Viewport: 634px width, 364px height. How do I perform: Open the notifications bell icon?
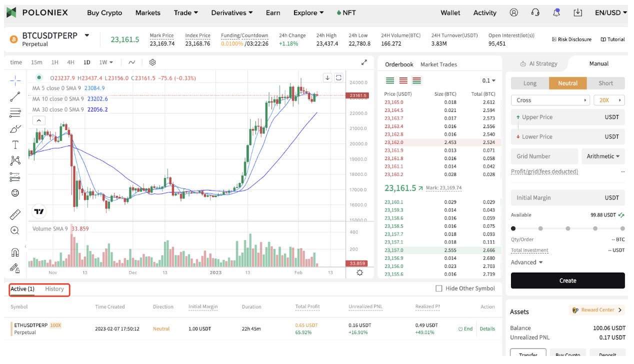pyautogui.click(x=556, y=12)
